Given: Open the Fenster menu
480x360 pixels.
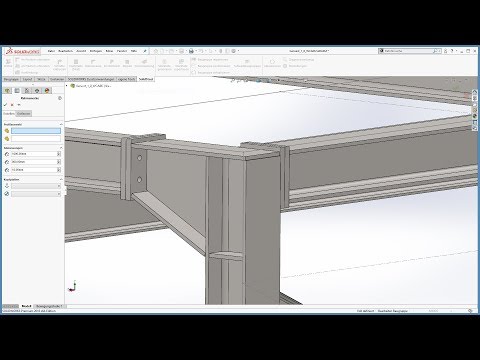Looking at the screenshot, I should coord(122,51).
